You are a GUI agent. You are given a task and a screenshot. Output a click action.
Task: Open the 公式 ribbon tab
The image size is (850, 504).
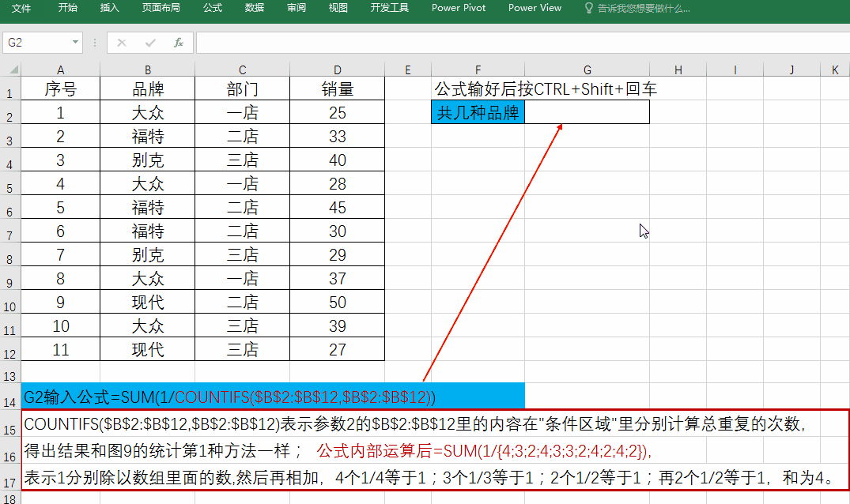pyautogui.click(x=213, y=8)
